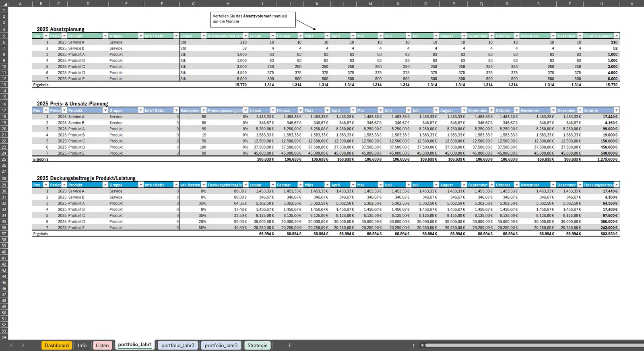This screenshot has width=644, height=351.
Task: Select sum cell 540.000 € for Produkt E
Action: (x=601, y=153)
